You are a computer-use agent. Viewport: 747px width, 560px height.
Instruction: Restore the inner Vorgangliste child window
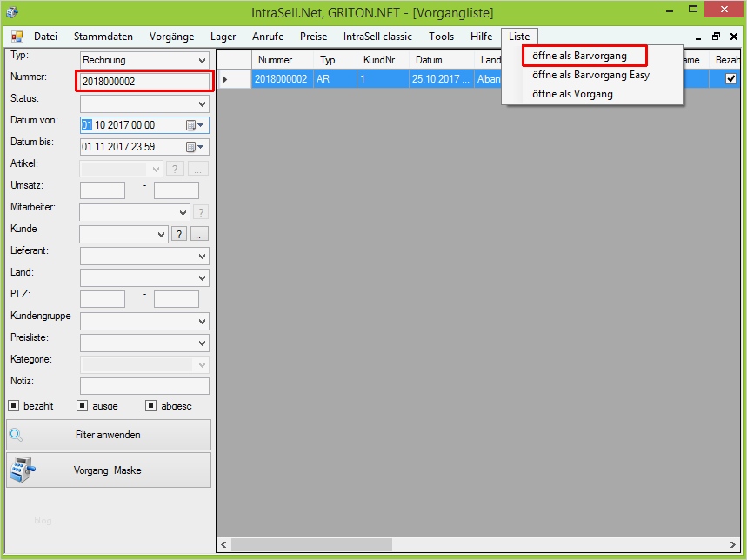pos(716,37)
